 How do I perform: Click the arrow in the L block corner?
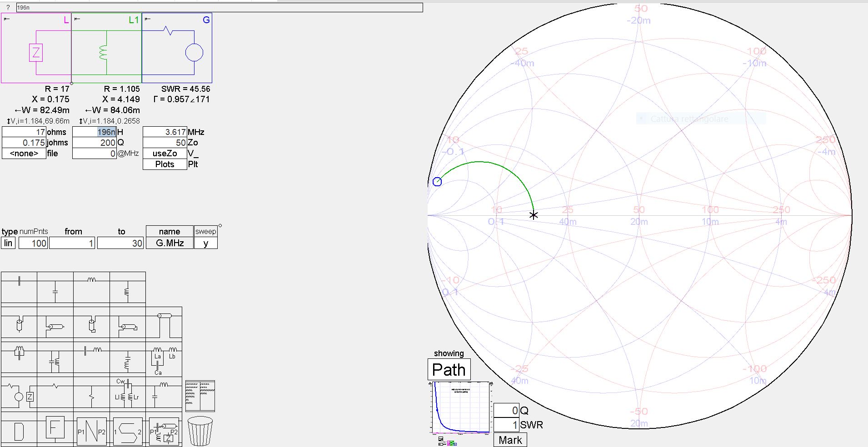click(6, 19)
